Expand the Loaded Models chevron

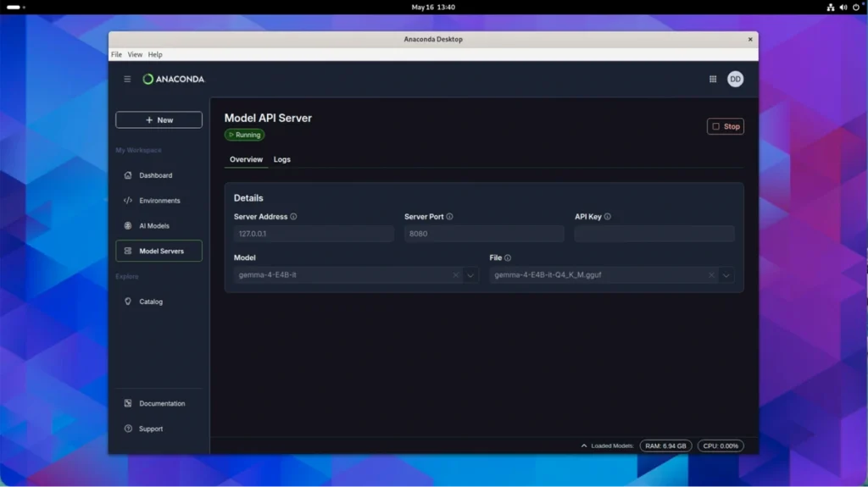(x=583, y=446)
